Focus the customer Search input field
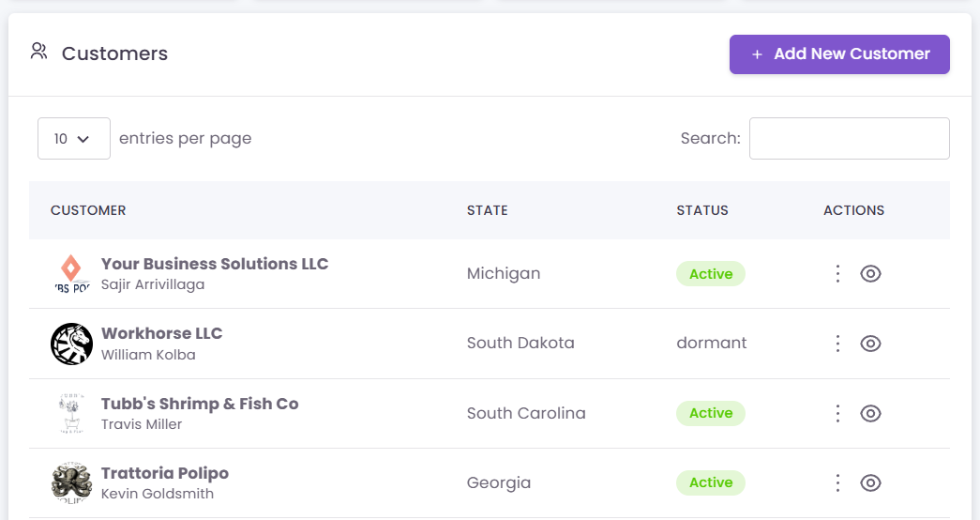 click(x=849, y=139)
